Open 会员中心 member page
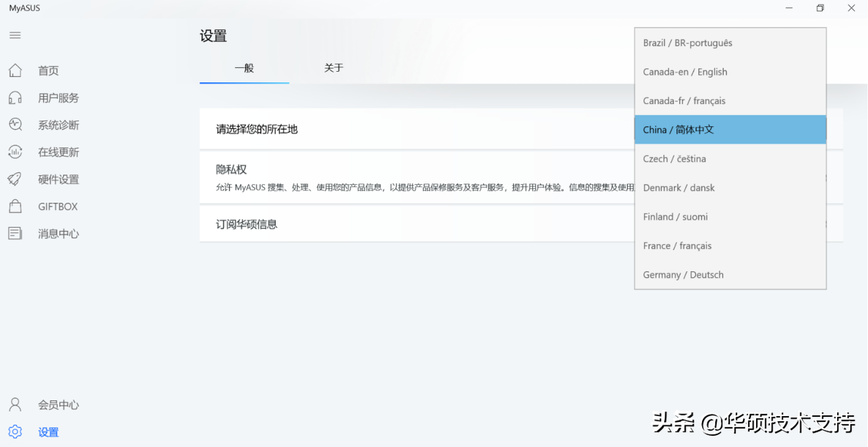The image size is (868, 447). [x=59, y=405]
